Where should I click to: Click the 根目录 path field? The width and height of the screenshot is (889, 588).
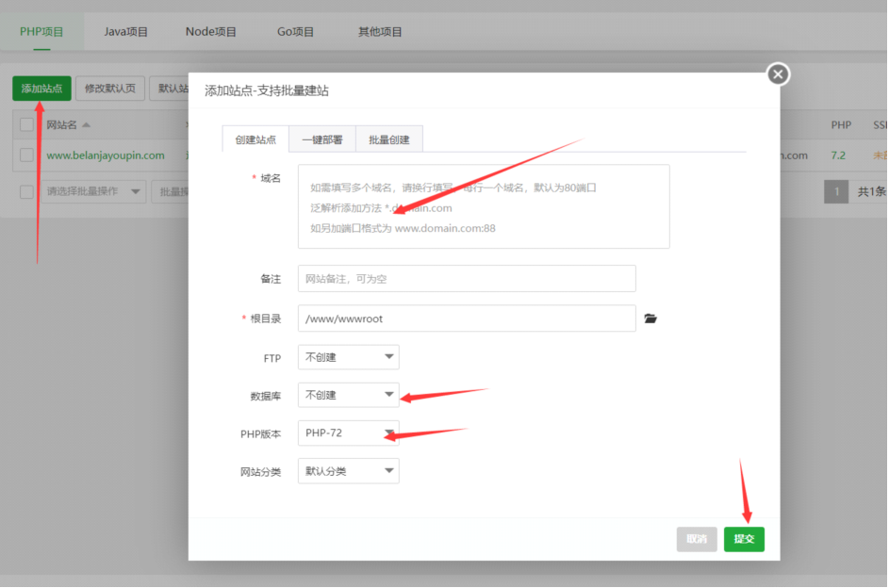[467, 318]
